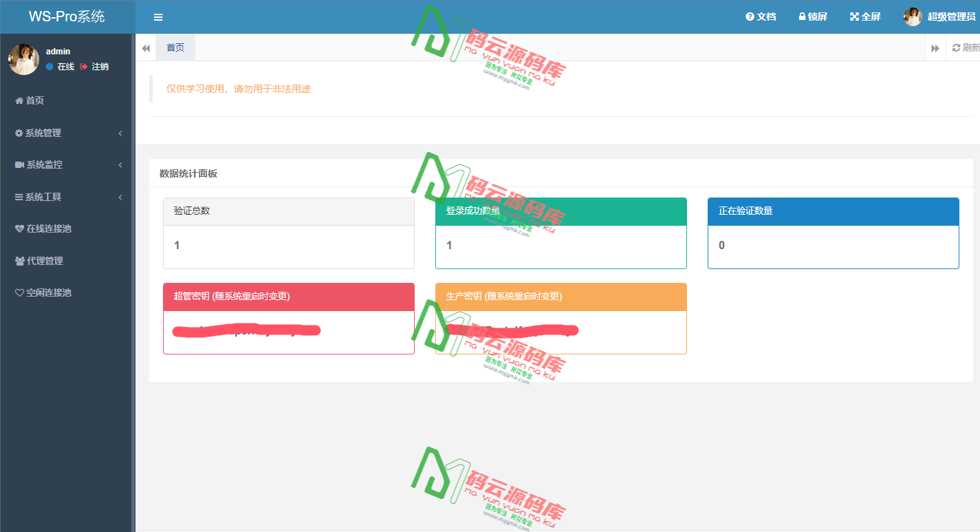Click the 文档 help icon in header
This screenshot has height=532, width=980.
click(750, 17)
